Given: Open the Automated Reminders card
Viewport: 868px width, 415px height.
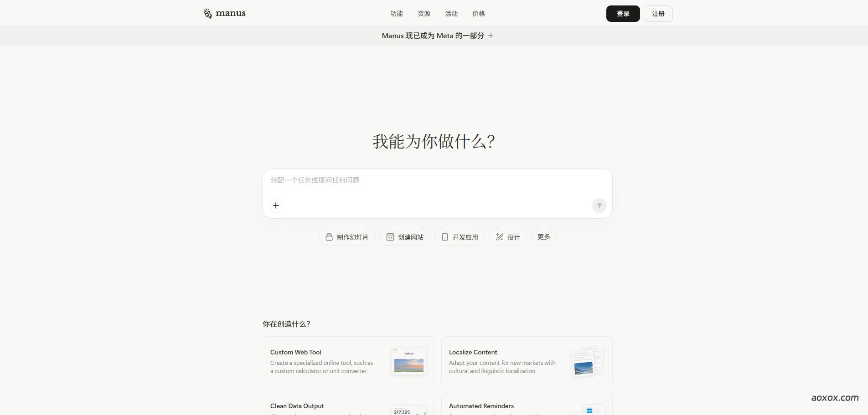Looking at the screenshot, I should coord(527,405).
